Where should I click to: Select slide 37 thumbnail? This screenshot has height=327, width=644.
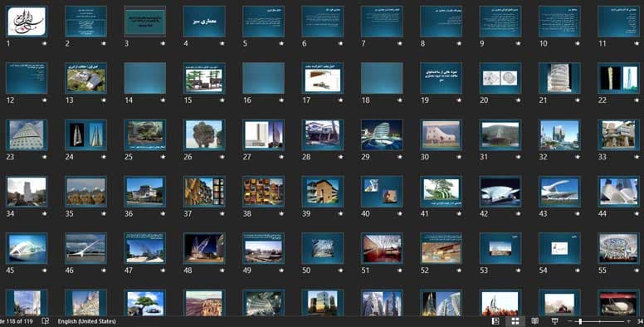tap(204, 192)
